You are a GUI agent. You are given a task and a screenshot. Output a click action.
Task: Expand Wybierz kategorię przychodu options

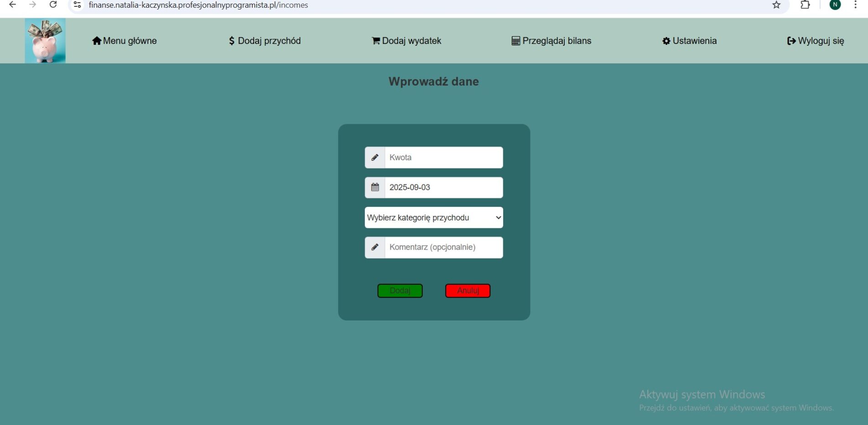[497, 218]
